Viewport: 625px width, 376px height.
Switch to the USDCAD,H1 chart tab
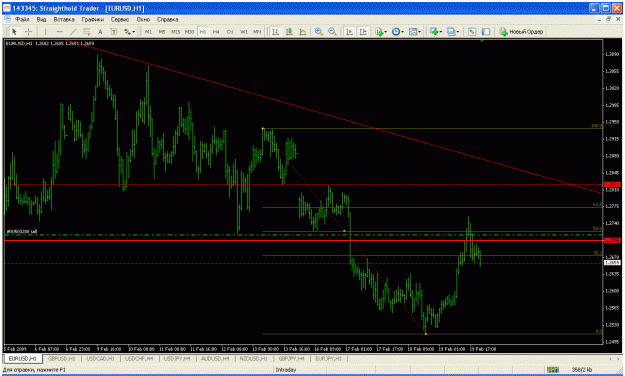click(x=100, y=358)
